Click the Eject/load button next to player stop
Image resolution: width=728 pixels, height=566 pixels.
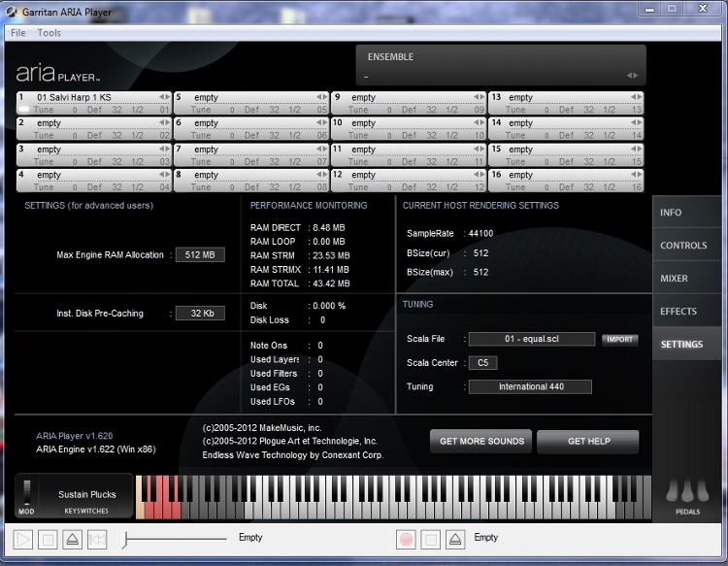point(73,540)
